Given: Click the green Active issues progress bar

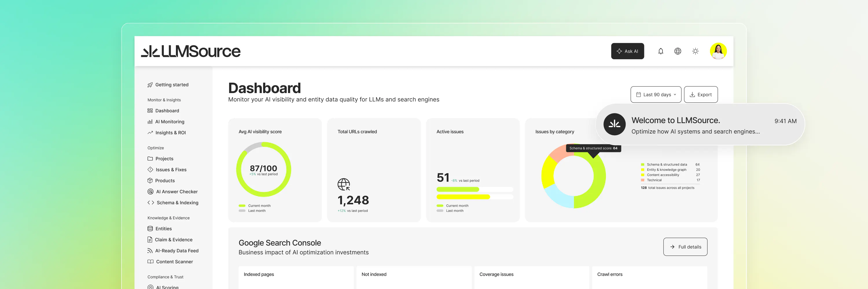Looking at the screenshot, I should pyautogui.click(x=458, y=189).
